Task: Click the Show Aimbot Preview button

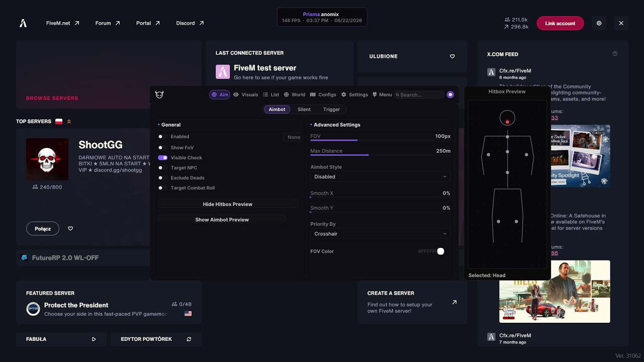Action: [222, 220]
